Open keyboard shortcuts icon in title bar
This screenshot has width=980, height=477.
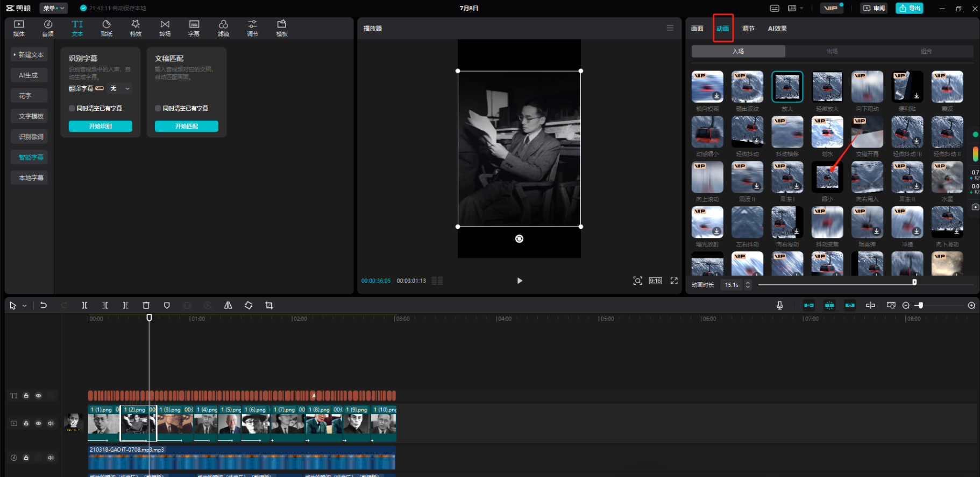(775, 8)
